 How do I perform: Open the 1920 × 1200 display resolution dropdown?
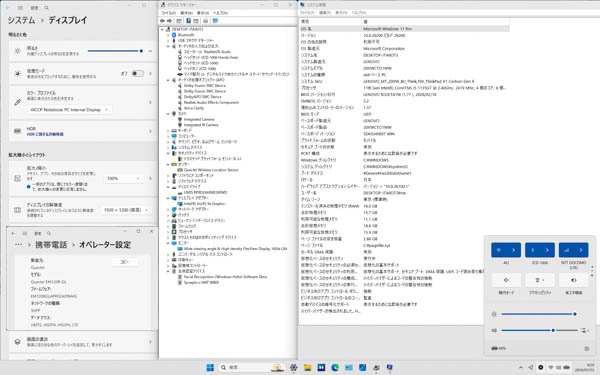click(126, 210)
